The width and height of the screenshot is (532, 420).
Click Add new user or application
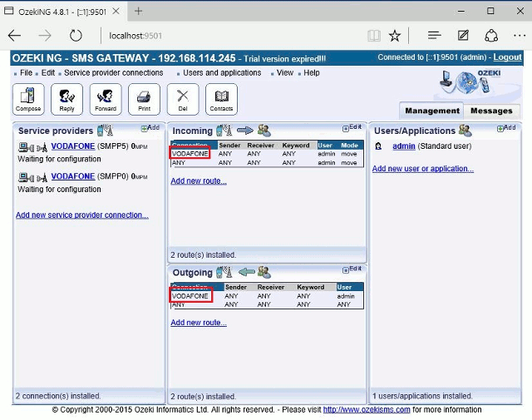point(423,169)
